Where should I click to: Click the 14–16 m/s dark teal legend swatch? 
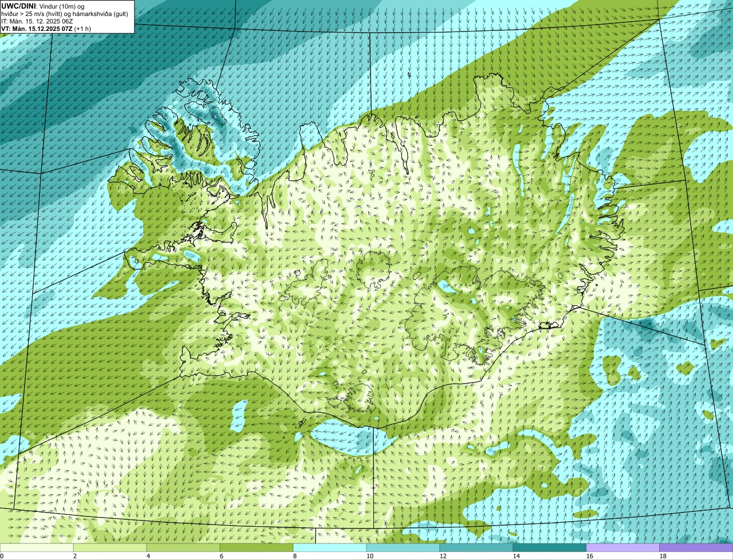pyautogui.click(x=550, y=548)
